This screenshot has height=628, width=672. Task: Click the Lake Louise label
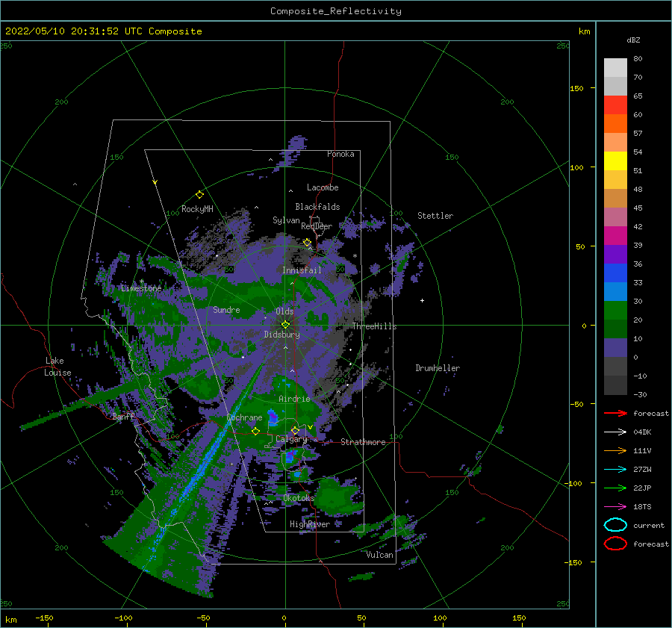click(57, 367)
